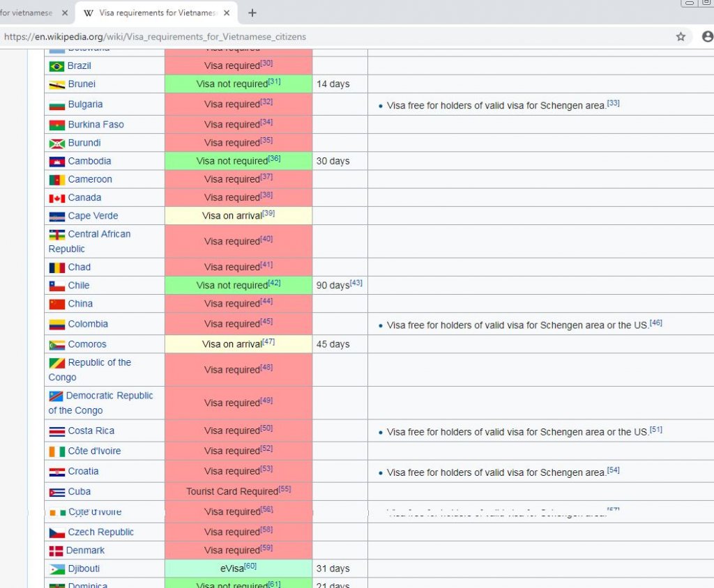Click the Democratic Republic of Congo flag
Viewport: 714px width, 588px height.
(x=56, y=396)
